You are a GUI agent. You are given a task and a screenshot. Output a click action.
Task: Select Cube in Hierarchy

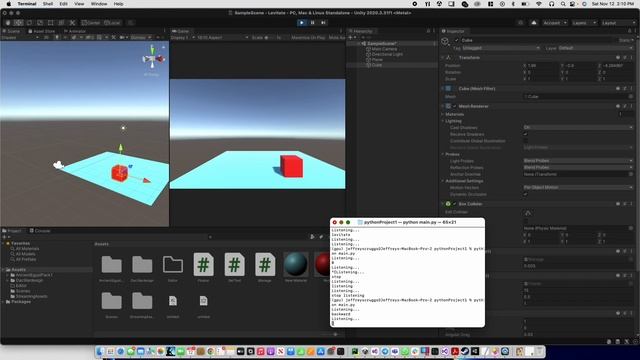pyautogui.click(x=377, y=65)
